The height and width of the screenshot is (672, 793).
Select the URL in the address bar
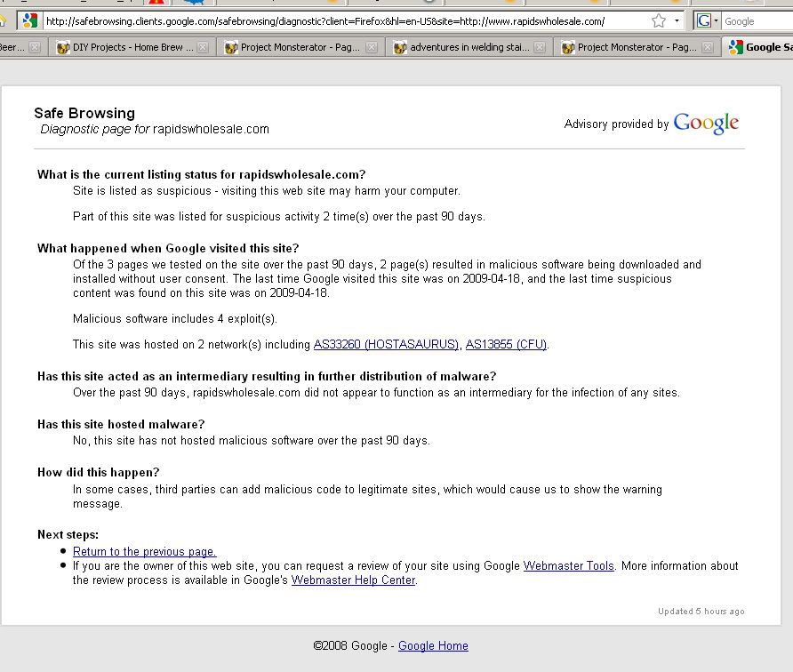(x=325, y=21)
